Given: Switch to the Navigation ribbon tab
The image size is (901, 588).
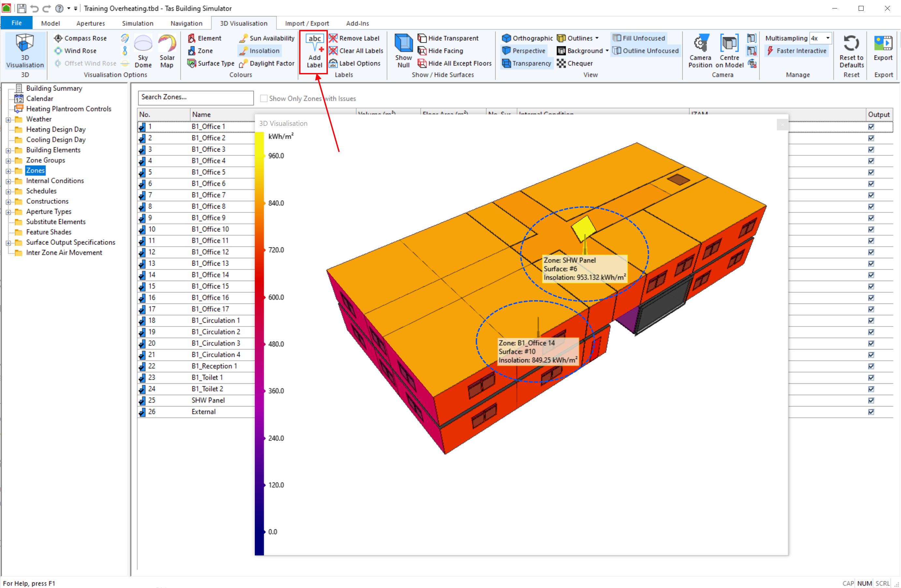Looking at the screenshot, I should click(186, 23).
